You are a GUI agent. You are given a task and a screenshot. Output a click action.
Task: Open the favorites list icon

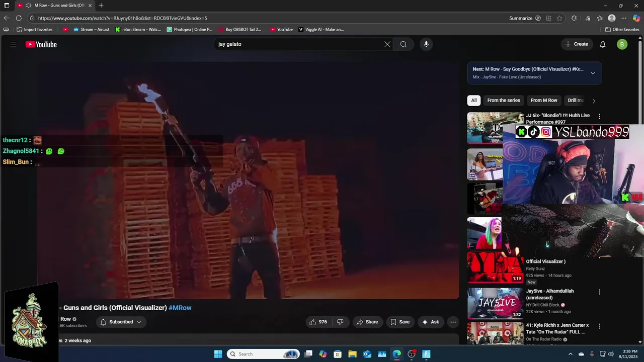point(600,18)
